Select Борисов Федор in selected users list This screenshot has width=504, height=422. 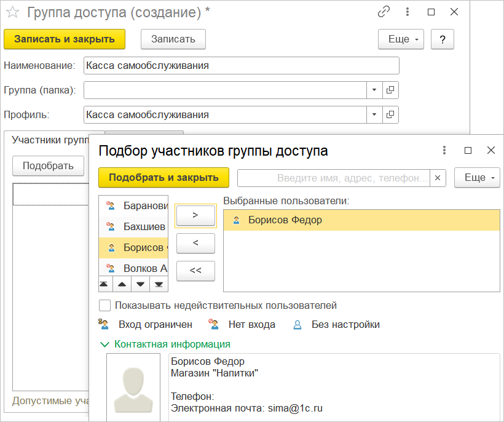285,220
